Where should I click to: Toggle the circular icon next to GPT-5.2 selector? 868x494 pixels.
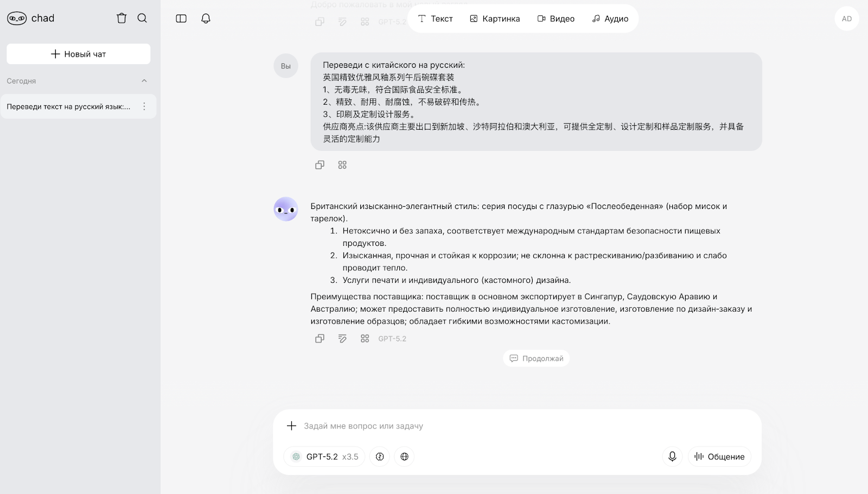tap(380, 457)
